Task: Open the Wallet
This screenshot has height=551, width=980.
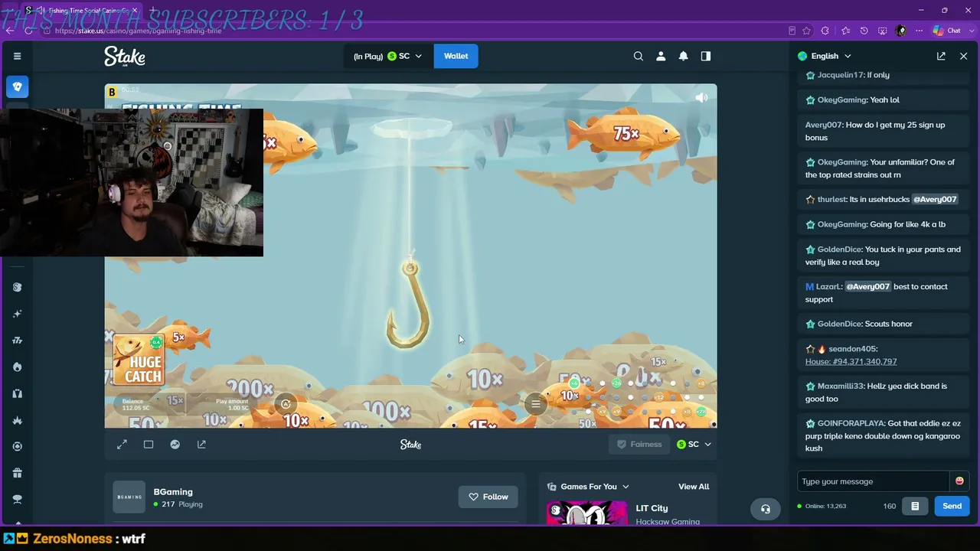Action: [456, 56]
